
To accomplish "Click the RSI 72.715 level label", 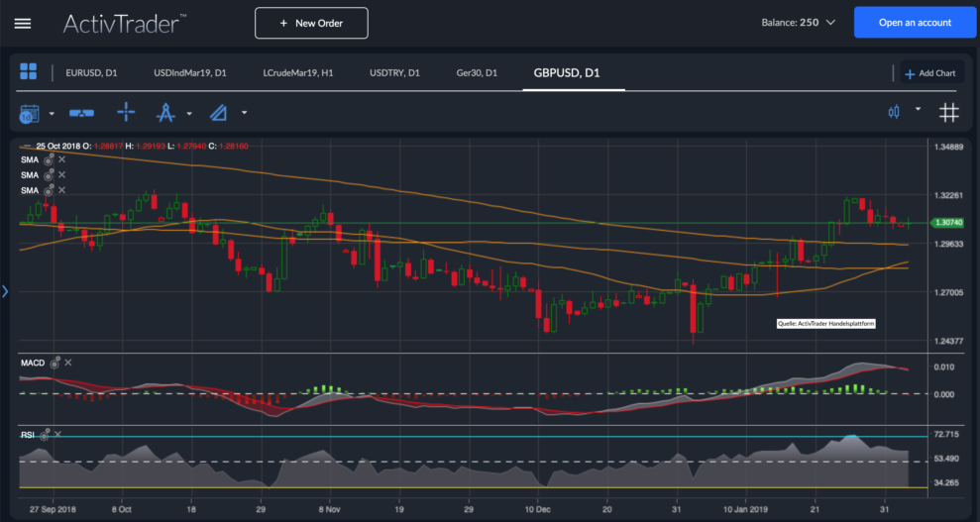I will coord(946,434).
